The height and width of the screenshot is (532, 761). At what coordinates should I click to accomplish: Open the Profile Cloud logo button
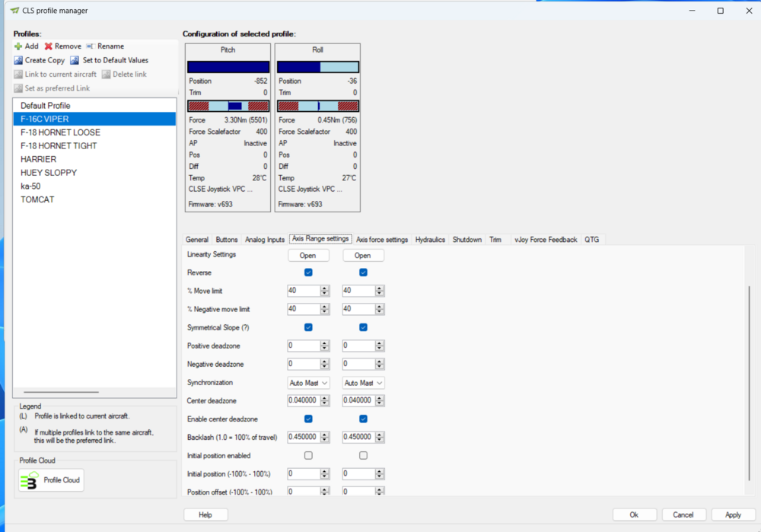pos(51,480)
